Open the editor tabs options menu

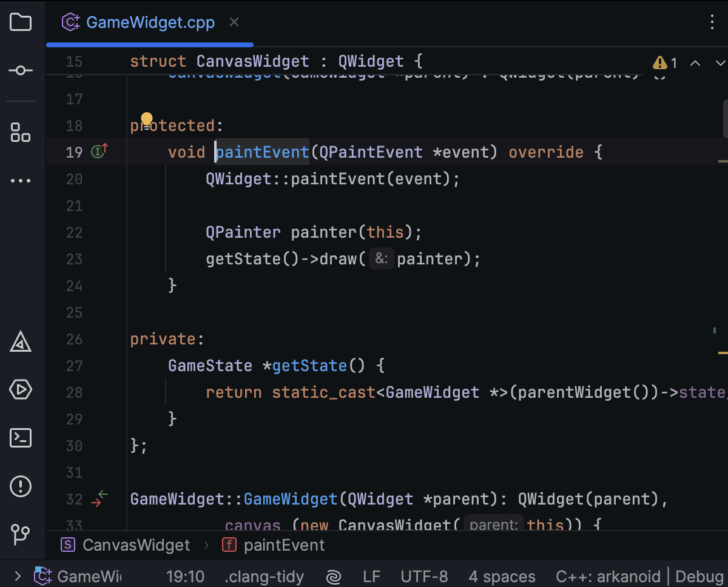coord(712,23)
